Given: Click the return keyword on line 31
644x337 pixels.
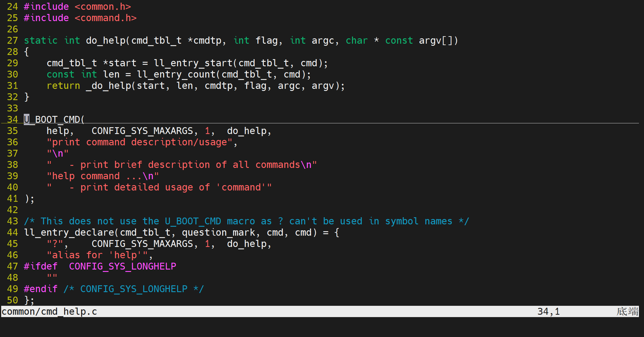Looking at the screenshot, I should tap(63, 86).
